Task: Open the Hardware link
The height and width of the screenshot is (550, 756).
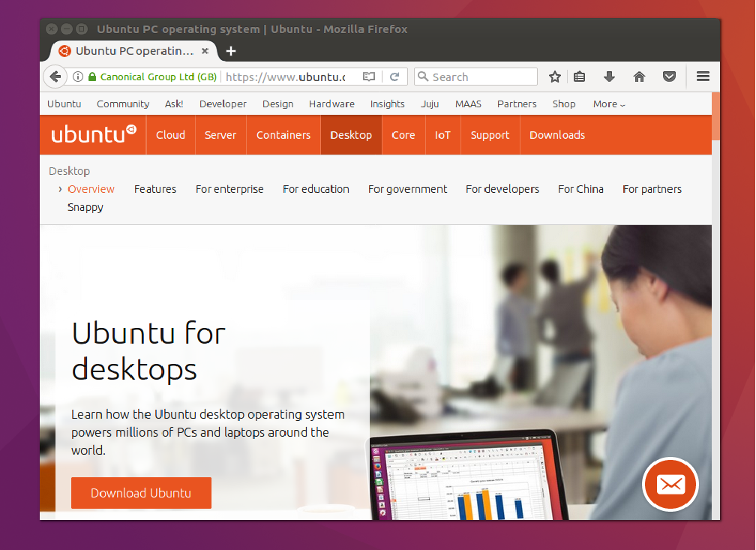Action: (x=331, y=104)
